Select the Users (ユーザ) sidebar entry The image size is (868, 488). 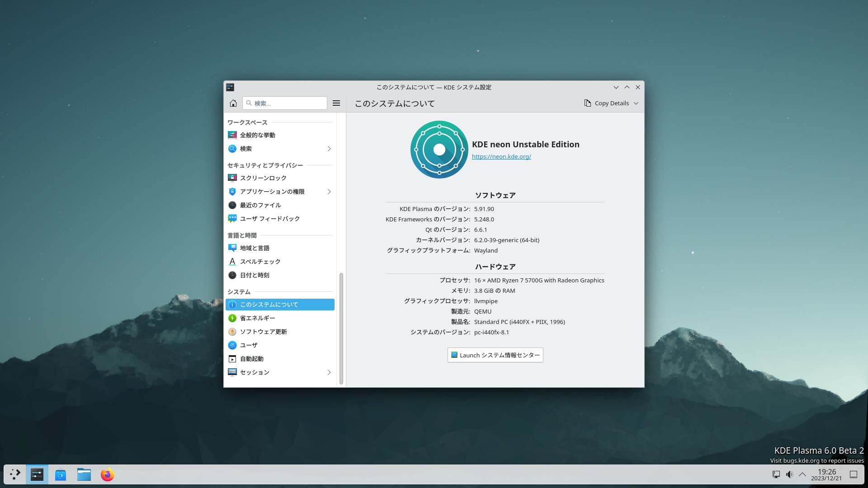[x=249, y=345]
